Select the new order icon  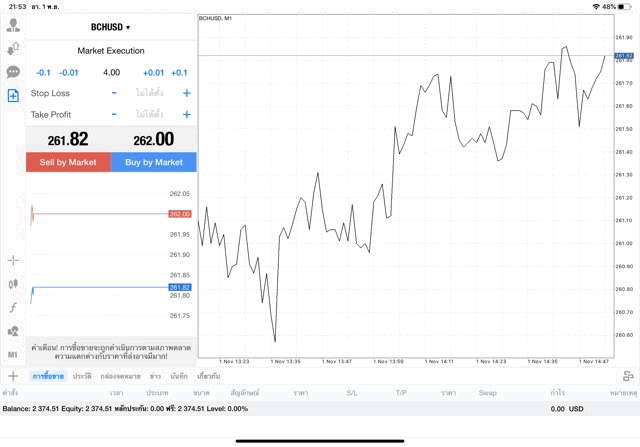pos(13,96)
